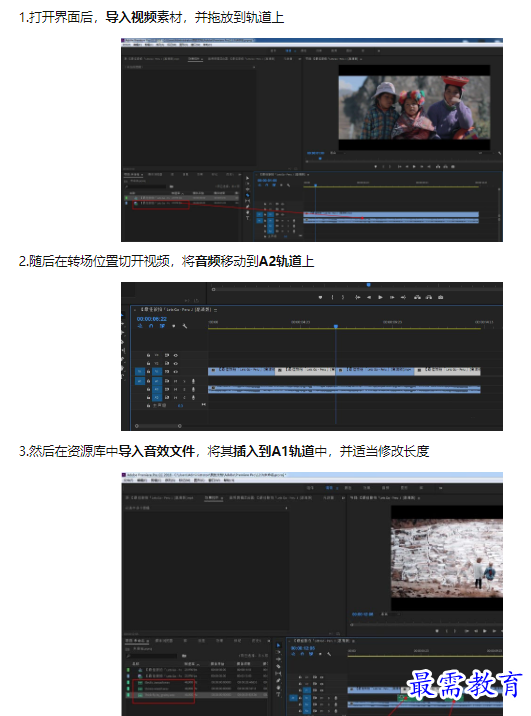Sort by the 名称 column in step 3
Image resolution: width=531 pixels, height=716 pixels.
(136, 663)
